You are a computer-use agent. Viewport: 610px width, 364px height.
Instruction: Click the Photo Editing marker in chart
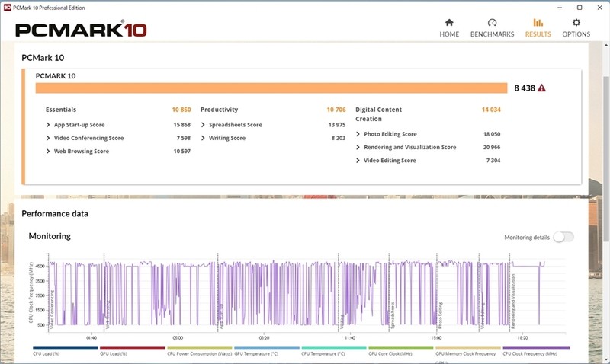(x=441, y=315)
